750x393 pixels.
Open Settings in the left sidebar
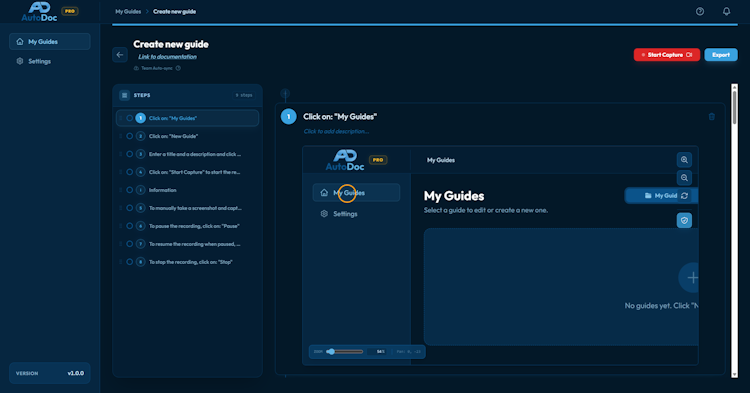[50, 61]
